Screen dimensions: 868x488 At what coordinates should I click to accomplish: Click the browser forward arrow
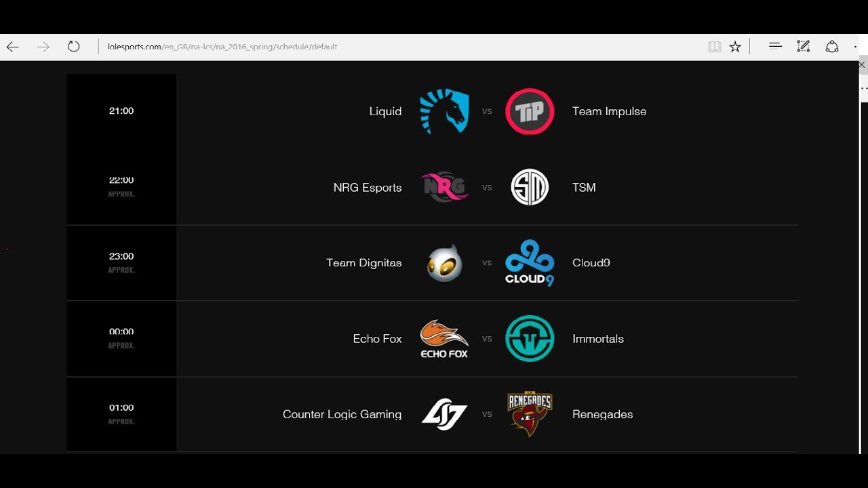pyautogui.click(x=43, y=47)
